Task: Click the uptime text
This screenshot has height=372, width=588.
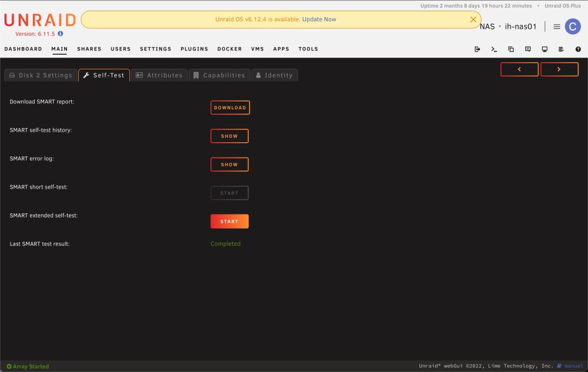Action: (476, 6)
